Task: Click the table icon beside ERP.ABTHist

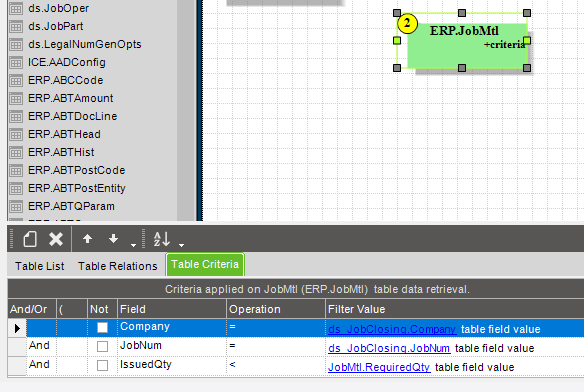Action: point(16,152)
